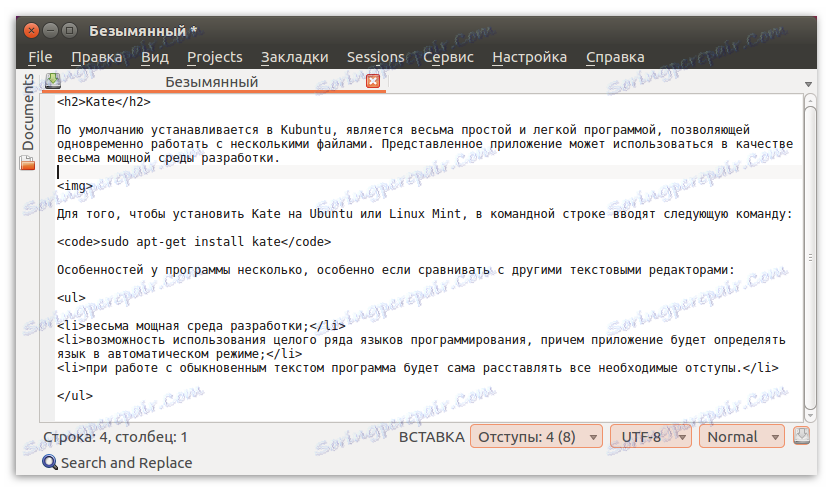
Task: Open the Projects menu
Action: (215, 57)
